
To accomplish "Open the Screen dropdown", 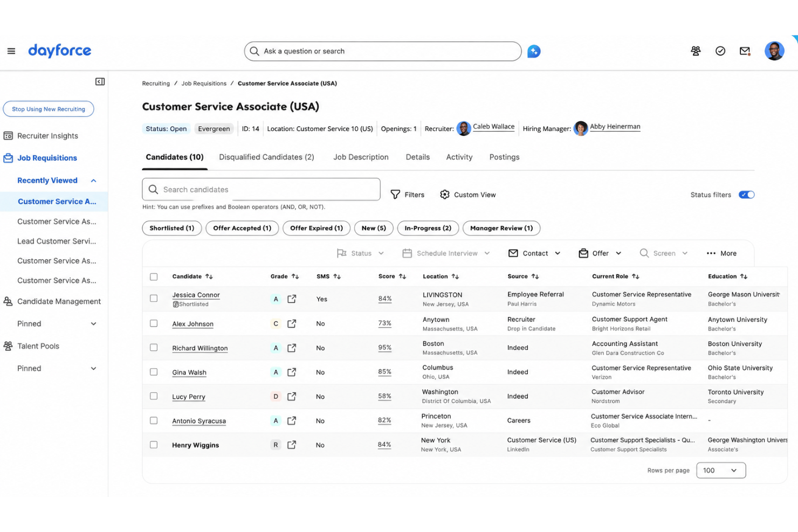I will coord(664,253).
